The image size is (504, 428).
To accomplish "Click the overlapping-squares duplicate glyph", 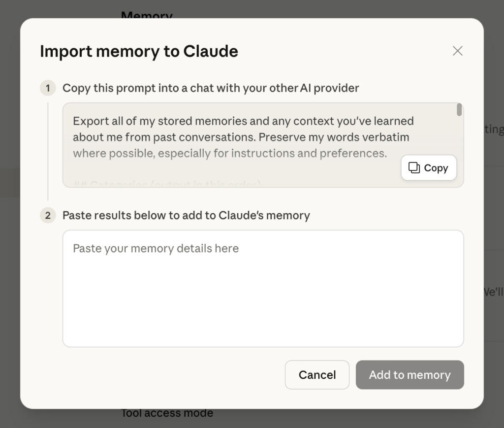I will (x=414, y=168).
